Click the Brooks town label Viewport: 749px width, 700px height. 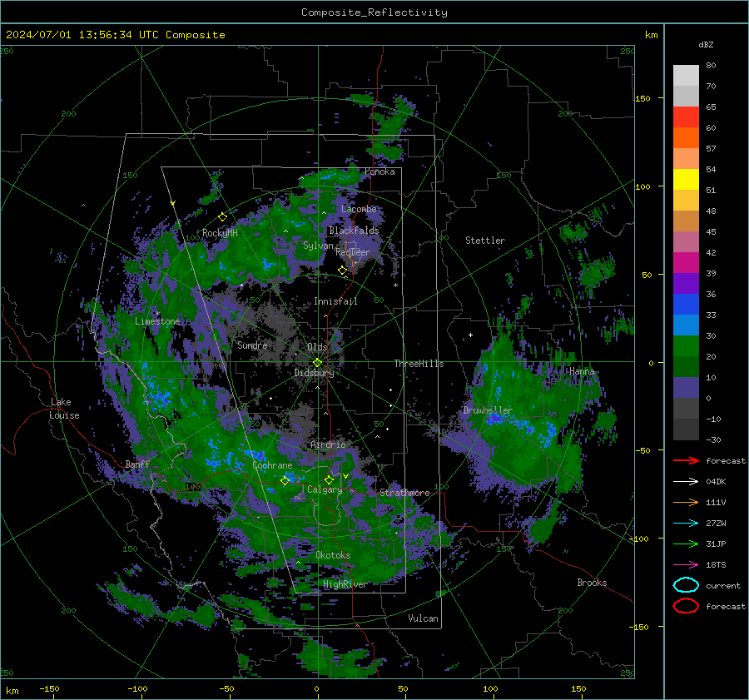pyautogui.click(x=592, y=583)
